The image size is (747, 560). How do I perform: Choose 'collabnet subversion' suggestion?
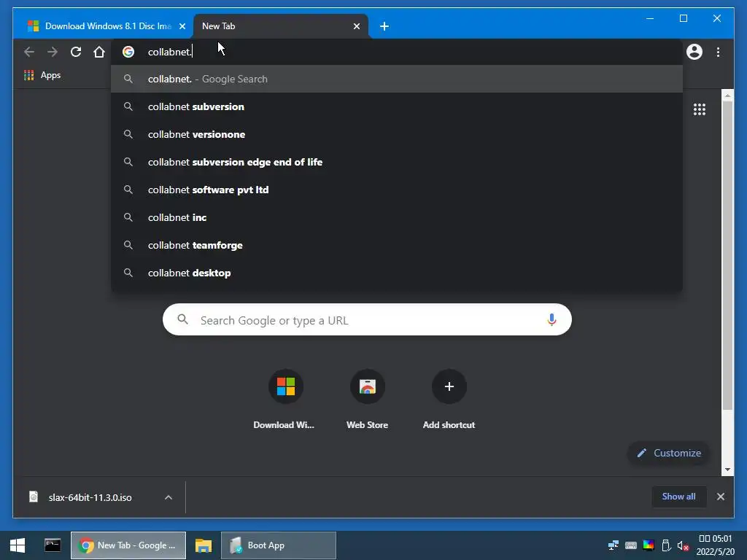pos(396,106)
